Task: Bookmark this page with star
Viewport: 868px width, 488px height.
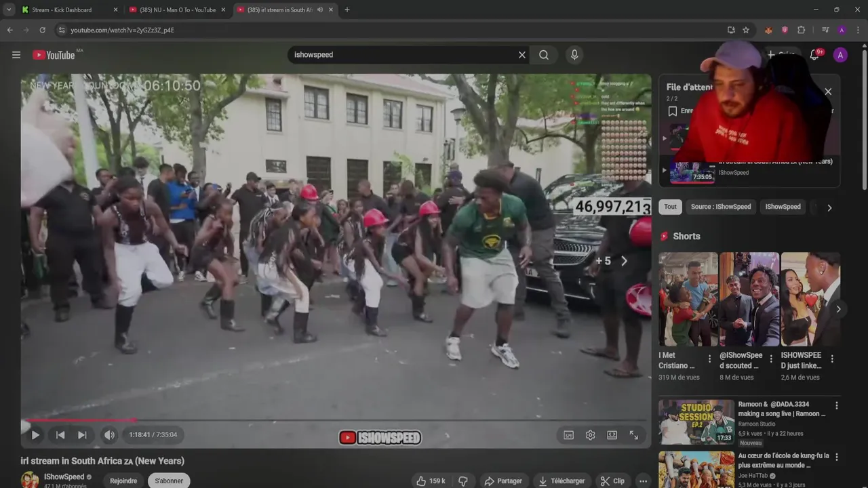Action: pos(746,30)
